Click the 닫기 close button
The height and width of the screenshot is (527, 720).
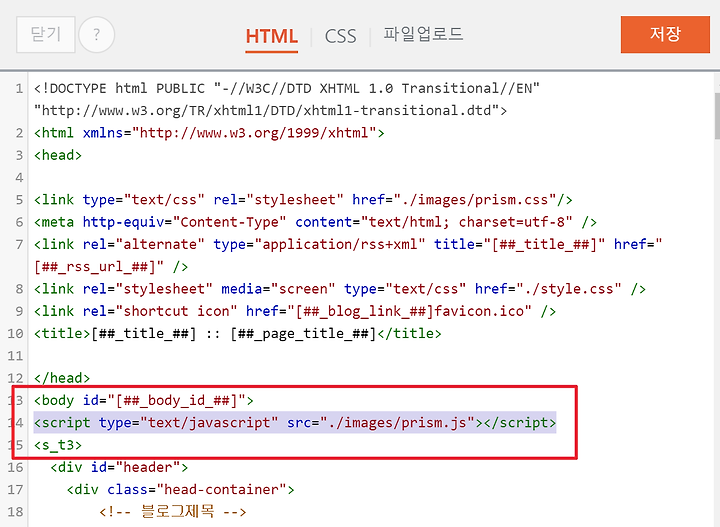(x=45, y=34)
